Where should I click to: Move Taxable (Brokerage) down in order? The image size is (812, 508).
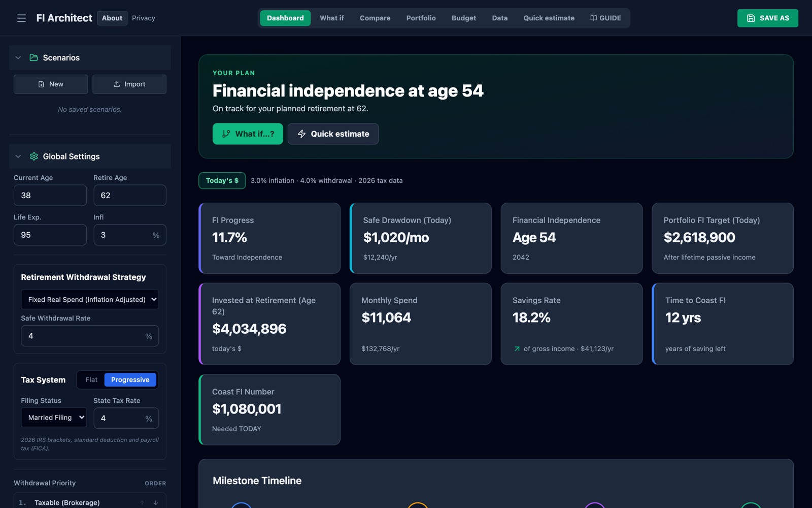[x=156, y=503]
